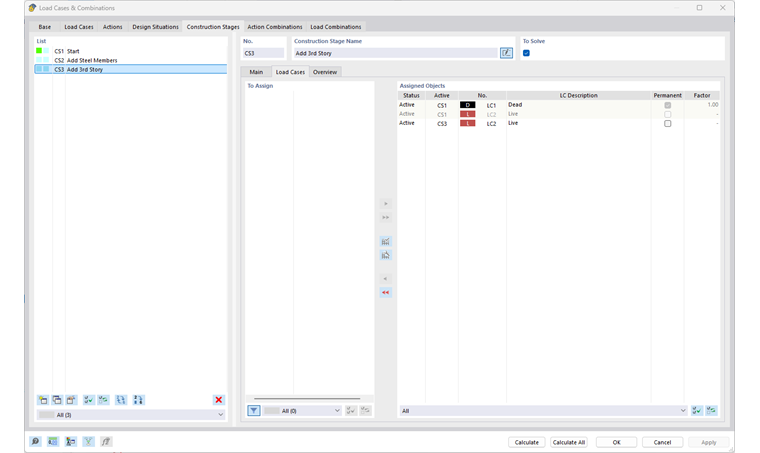Viewport: 760px width, 453px height.
Task: Select all Assigned Objects via checkmark icon
Action: click(697, 410)
